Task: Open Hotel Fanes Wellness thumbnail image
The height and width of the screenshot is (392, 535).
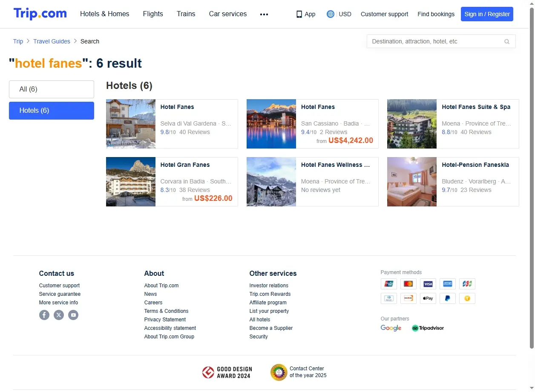Action: (x=271, y=182)
